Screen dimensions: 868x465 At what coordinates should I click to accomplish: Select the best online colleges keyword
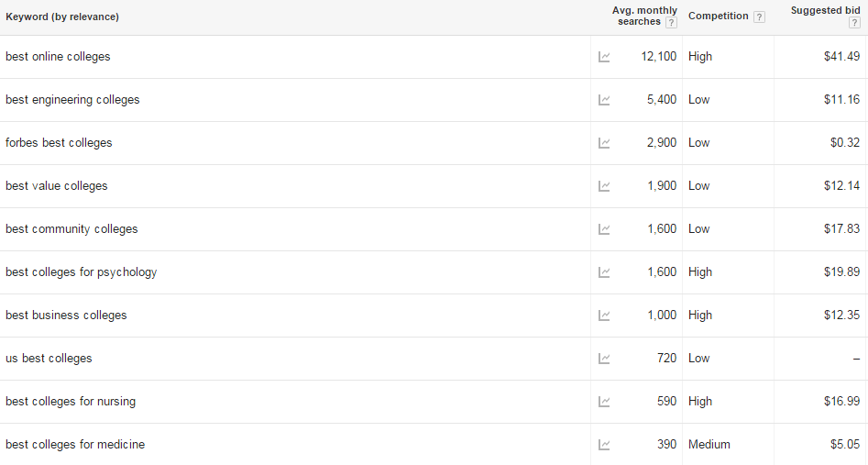click(58, 57)
